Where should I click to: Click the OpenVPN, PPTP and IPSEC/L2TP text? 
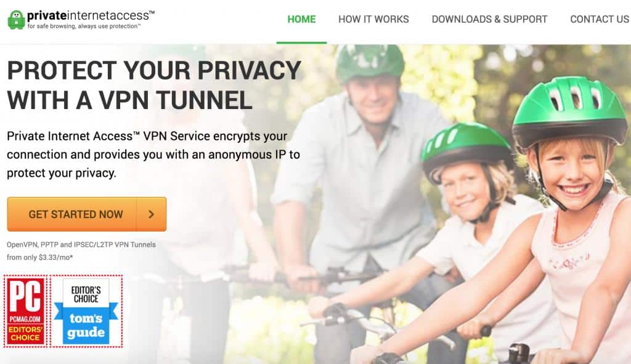(81, 245)
